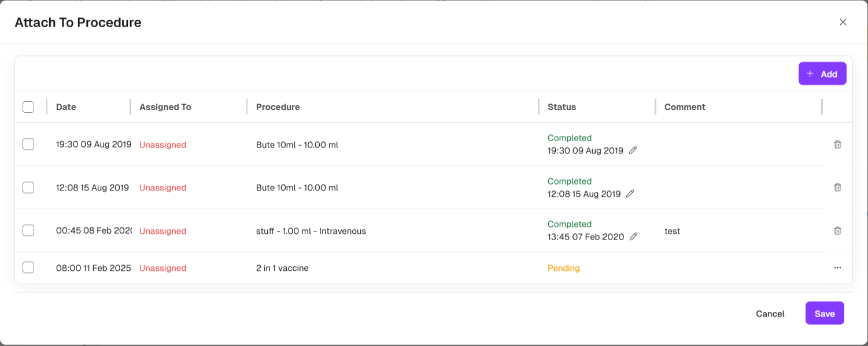This screenshot has width=868, height=346.
Task: Toggle the select-all checkbox in header
Action: click(28, 107)
